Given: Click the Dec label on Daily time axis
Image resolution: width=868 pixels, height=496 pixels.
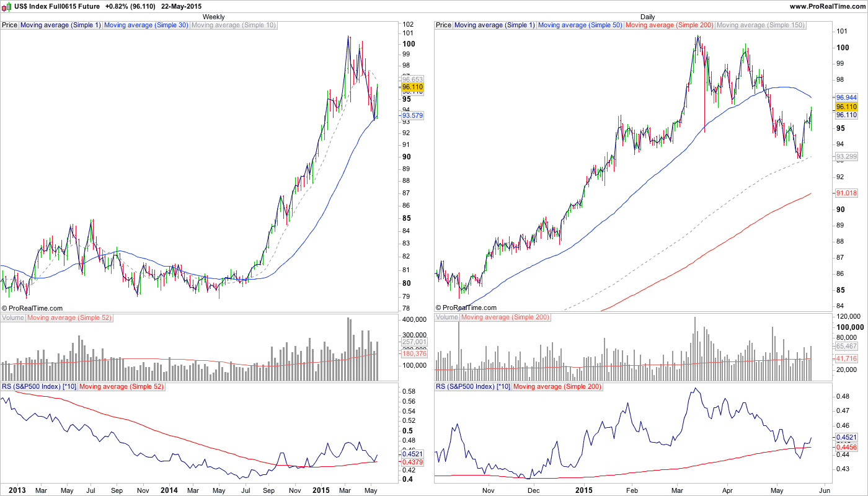Looking at the screenshot, I should click(x=534, y=490).
